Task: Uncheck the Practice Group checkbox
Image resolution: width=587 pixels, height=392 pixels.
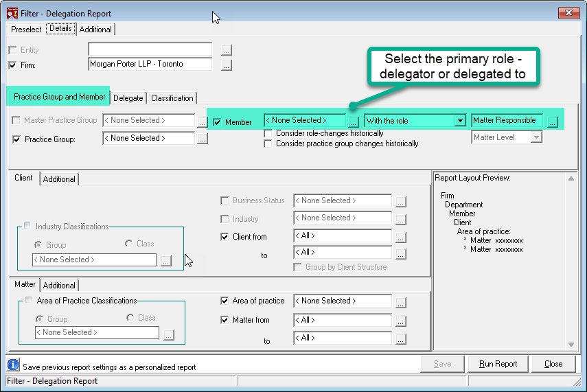Action: tap(16, 139)
